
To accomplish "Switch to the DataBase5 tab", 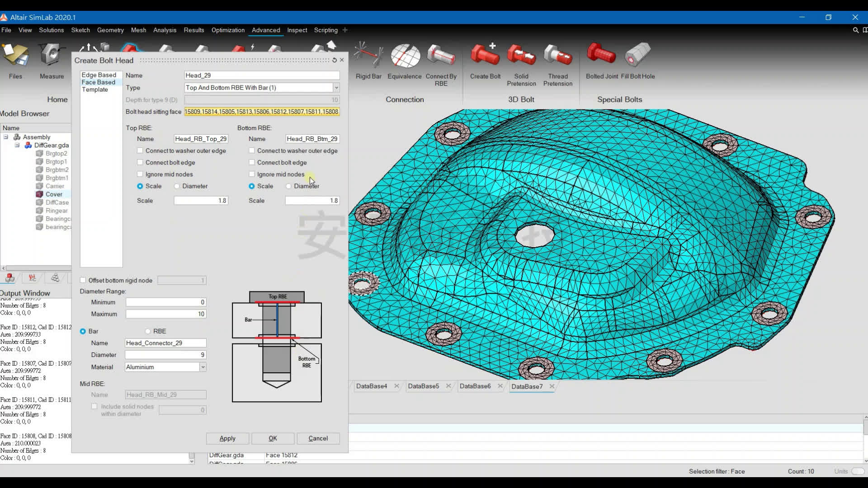I will click(x=423, y=386).
